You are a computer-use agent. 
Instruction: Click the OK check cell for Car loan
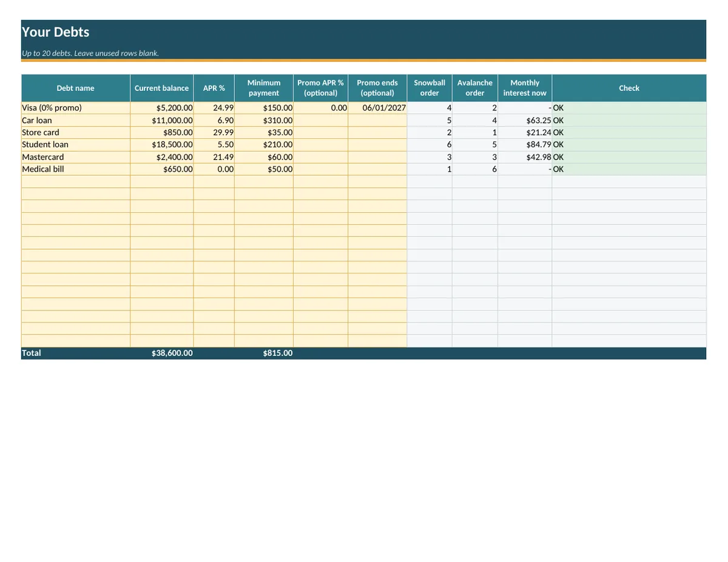point(629,120)
